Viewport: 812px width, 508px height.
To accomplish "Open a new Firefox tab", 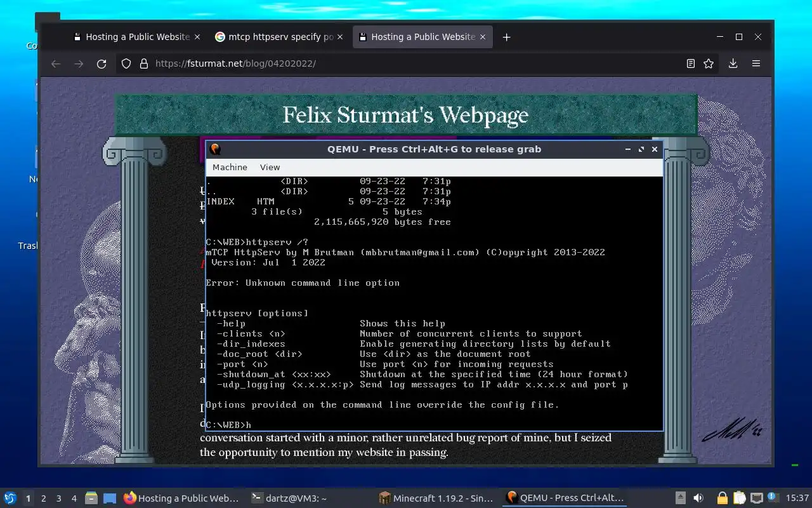I will click(506, 37).
